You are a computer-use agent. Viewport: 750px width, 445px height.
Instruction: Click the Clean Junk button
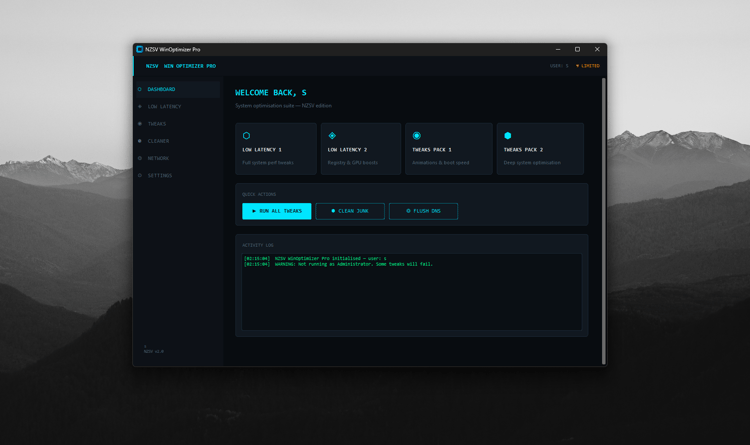tap(350, 211)
